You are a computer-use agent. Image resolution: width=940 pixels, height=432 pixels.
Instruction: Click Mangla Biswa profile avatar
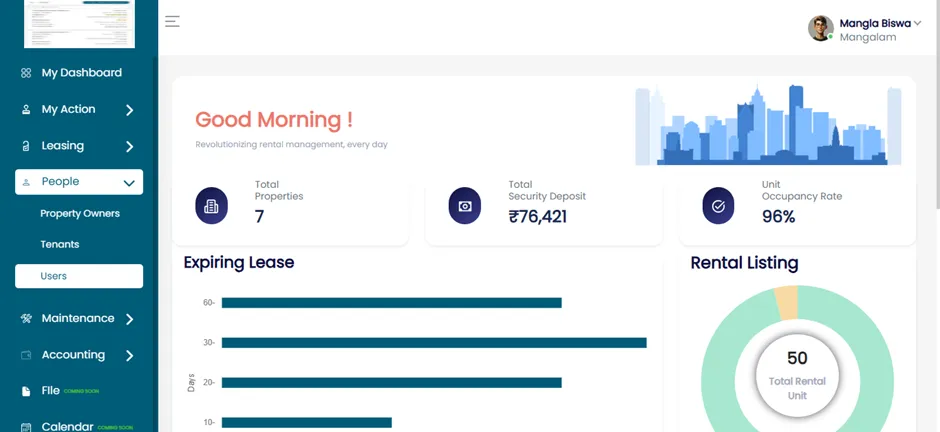821,28
